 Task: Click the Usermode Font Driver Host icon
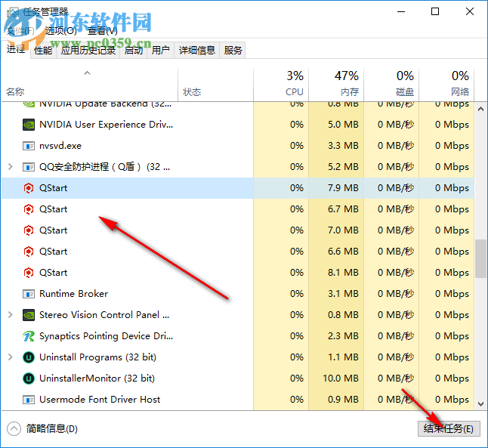[29, 400]
